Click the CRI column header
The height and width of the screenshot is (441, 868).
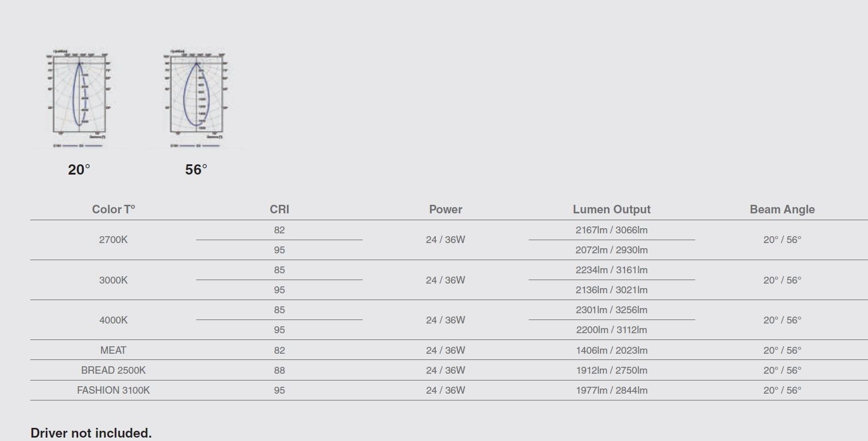(279, 209)
